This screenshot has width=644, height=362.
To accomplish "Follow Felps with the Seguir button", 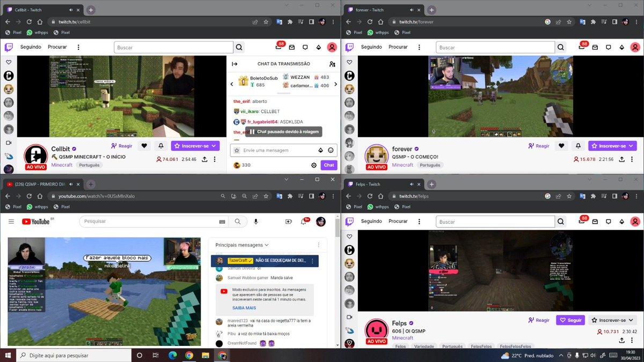I will 570,320.
